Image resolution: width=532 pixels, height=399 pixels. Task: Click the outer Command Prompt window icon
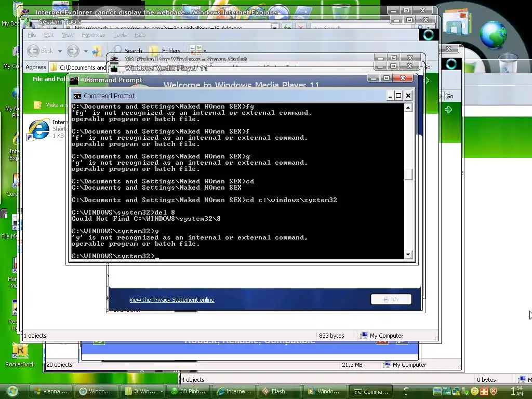(74, 81)
